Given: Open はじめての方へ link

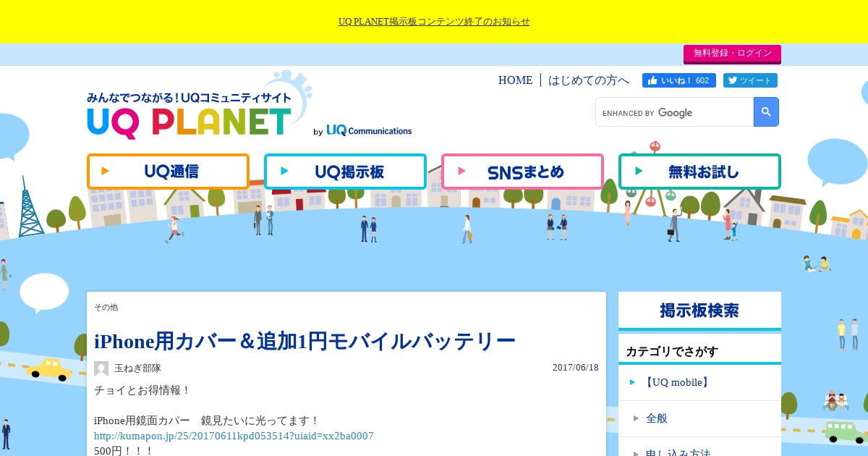Looking at the screenshot, I should 589,80.
